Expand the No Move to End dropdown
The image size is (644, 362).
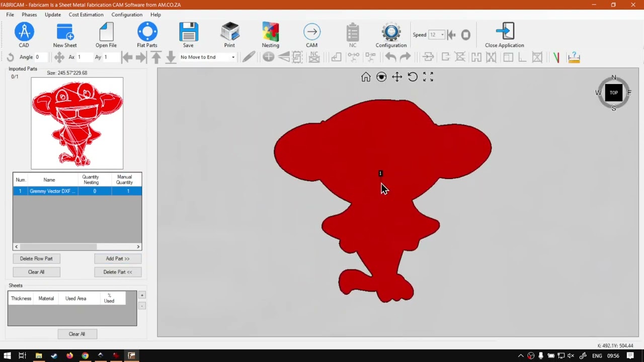(x=233, y=57)
